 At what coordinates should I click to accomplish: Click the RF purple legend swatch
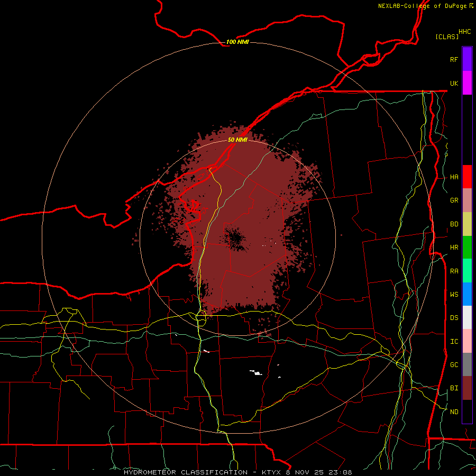(x=467, y=59)
